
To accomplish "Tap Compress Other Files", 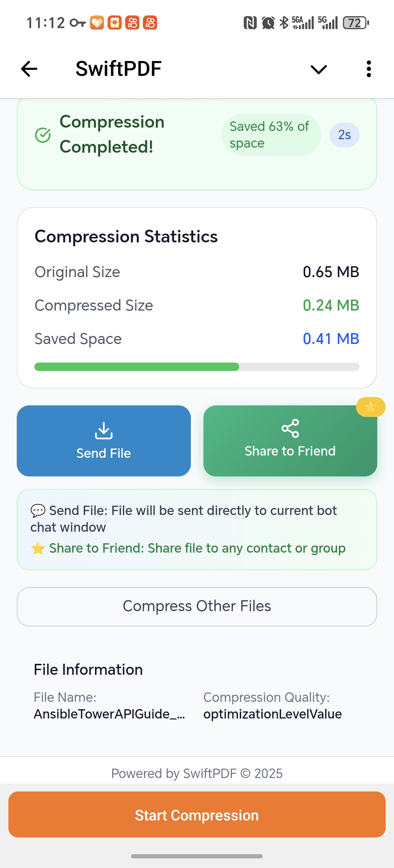I will coord(197,606).
